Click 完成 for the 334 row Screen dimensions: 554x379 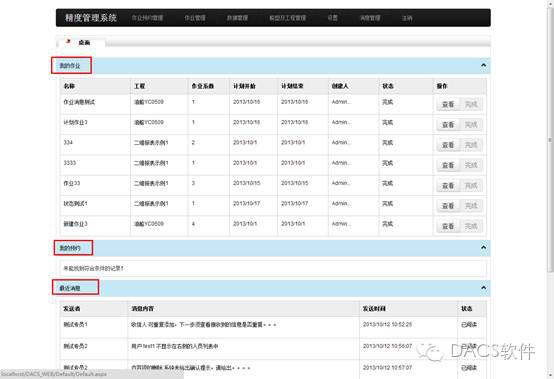click(471, 145)
